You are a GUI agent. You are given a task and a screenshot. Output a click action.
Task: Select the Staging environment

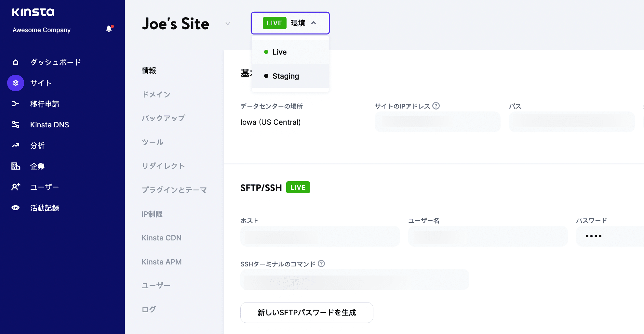pos(286,76)
